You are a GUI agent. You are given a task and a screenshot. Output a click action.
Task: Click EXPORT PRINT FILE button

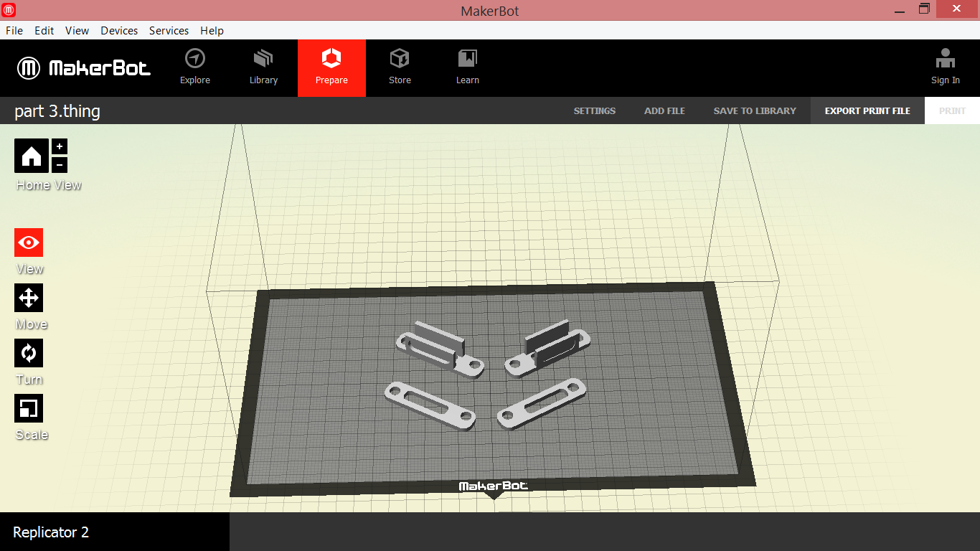867,110
